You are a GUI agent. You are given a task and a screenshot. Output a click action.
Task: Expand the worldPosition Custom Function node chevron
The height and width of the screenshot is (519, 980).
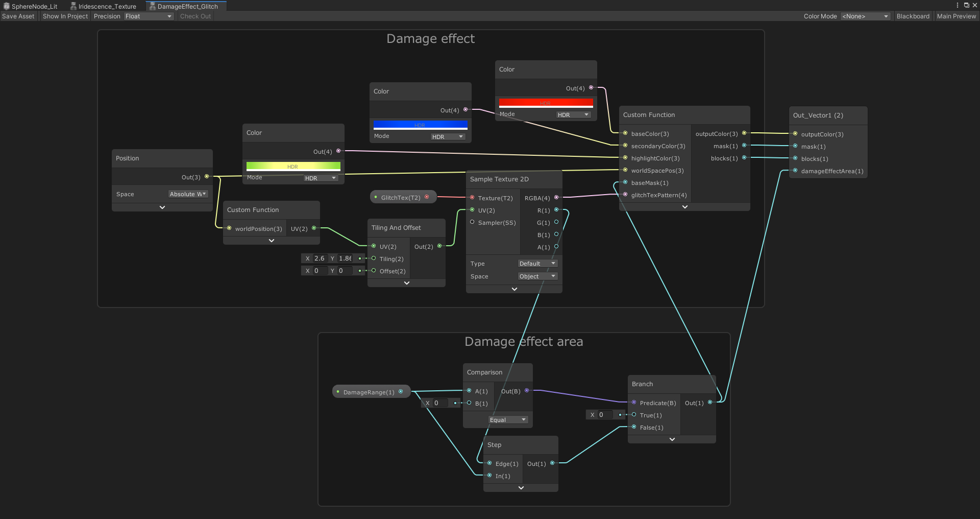(x=272, y=241)
